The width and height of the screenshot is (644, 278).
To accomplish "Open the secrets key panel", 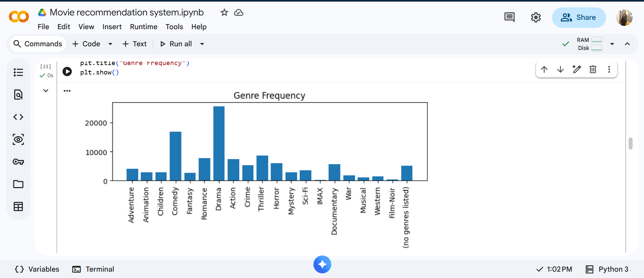I will tap(18, 162).
